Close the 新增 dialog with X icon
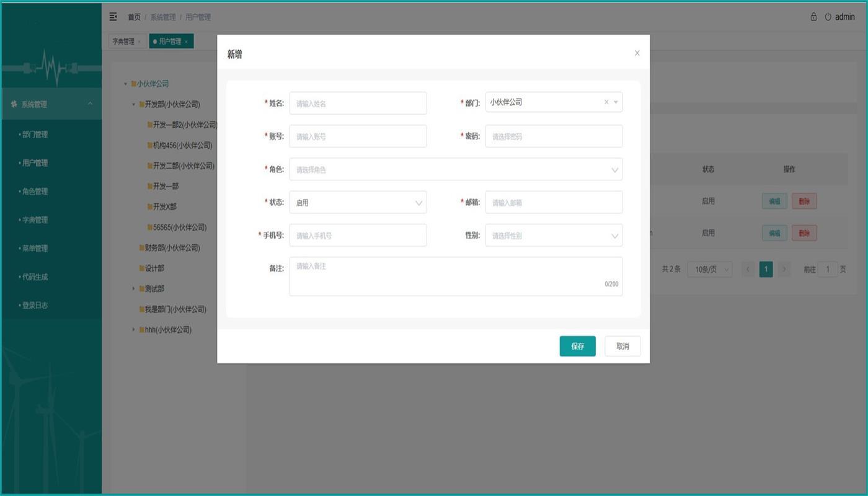 (x=637, y=53)
